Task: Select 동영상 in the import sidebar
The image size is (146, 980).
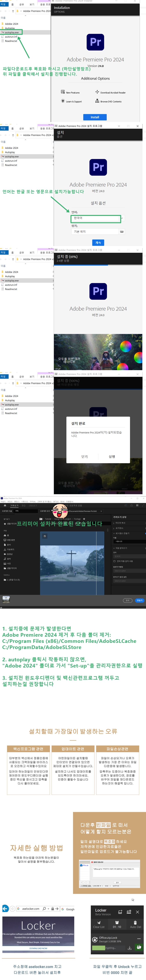Action: (x=9, y=554)
